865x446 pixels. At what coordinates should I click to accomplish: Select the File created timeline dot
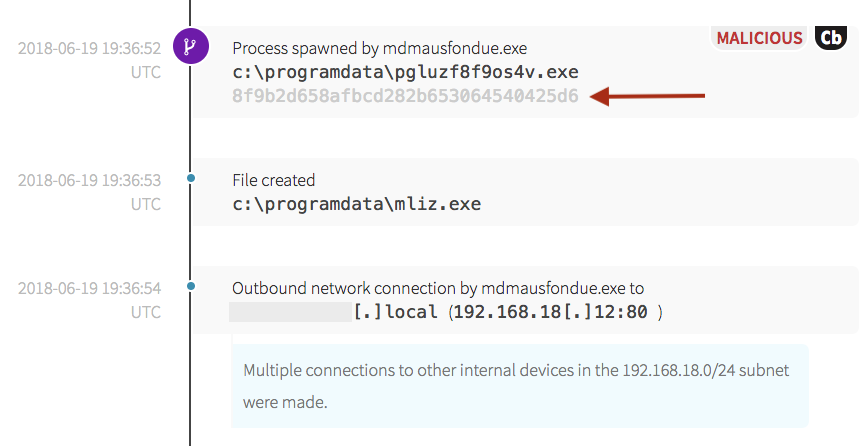[x=190, y=179]
